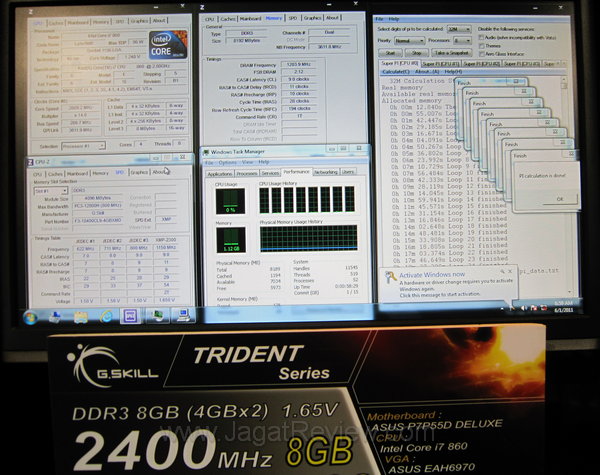Image resolution: width=600 pixels, height=475 pixels.
Task: Toggle the Themes checkbox
Action: 481,46
